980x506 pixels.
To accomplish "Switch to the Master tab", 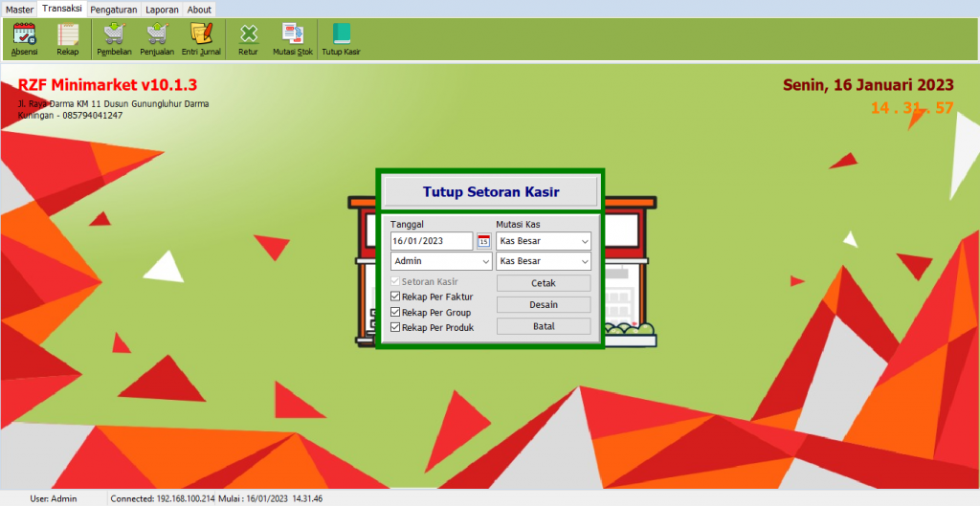I will (19, 10).
